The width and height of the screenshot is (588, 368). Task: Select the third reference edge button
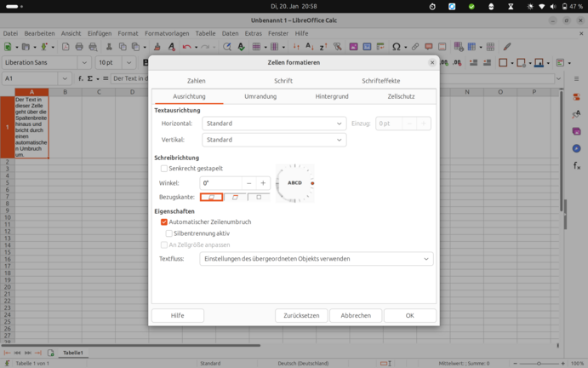(x=259, y=198)
